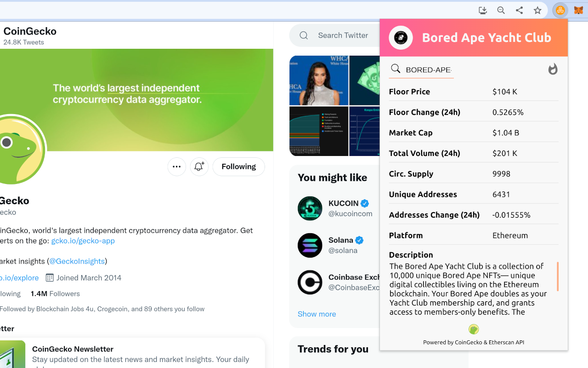Open the woman photo thumbnail
This screenshot has height=368, width=588.
[x=319, y=80]
